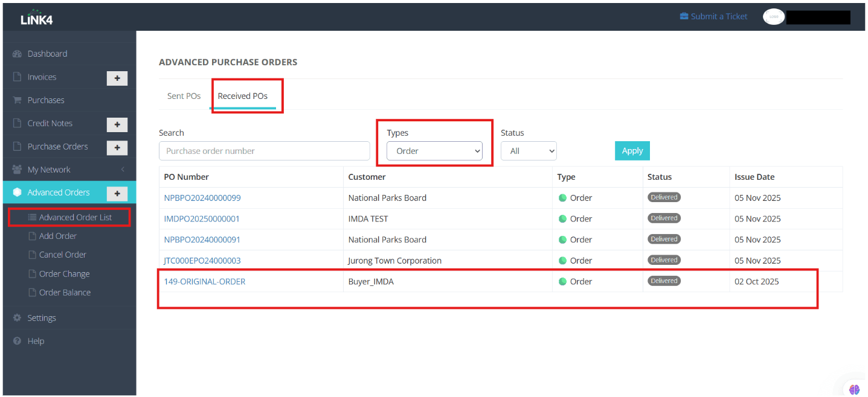Click the plus icon next to Advanced Orders

point(117,193)
